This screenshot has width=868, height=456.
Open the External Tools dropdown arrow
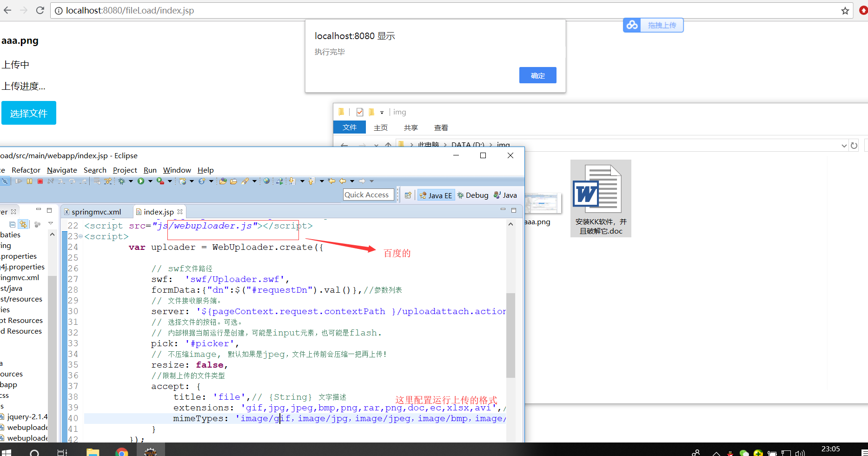(x=170, y=181)
